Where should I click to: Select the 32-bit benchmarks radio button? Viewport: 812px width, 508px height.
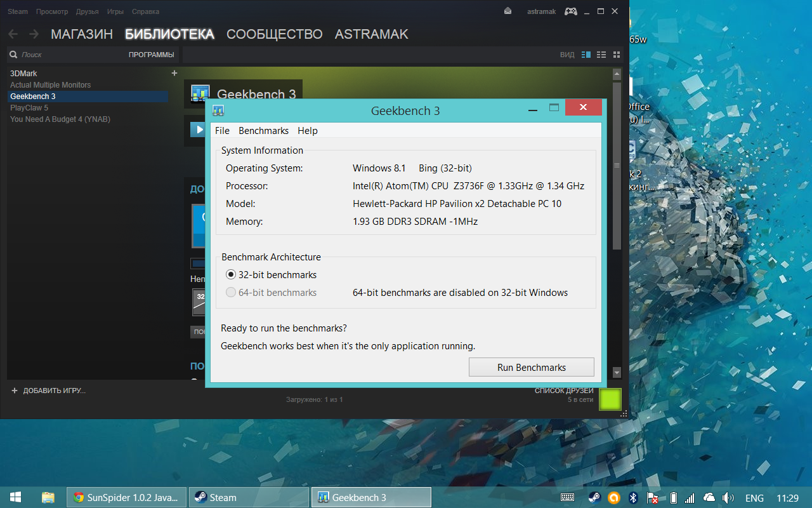pyautogui.click(x=232, y=275)
